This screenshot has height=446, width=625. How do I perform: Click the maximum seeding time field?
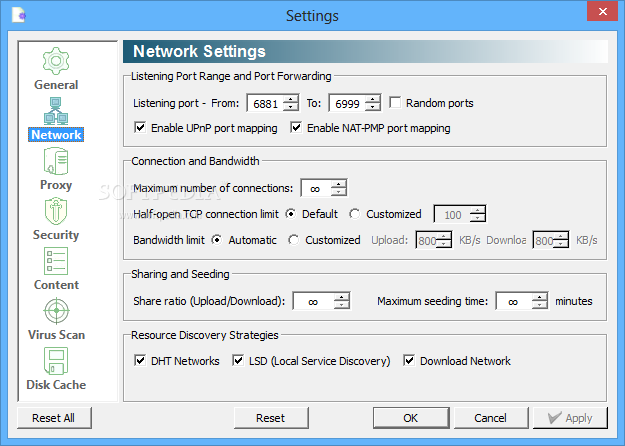[x=514, y=301]
